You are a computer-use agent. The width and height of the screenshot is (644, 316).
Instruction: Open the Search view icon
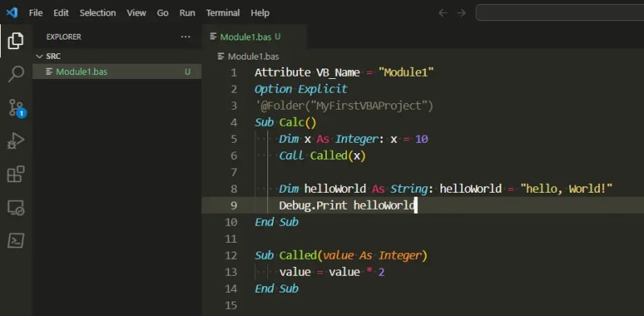15,74
